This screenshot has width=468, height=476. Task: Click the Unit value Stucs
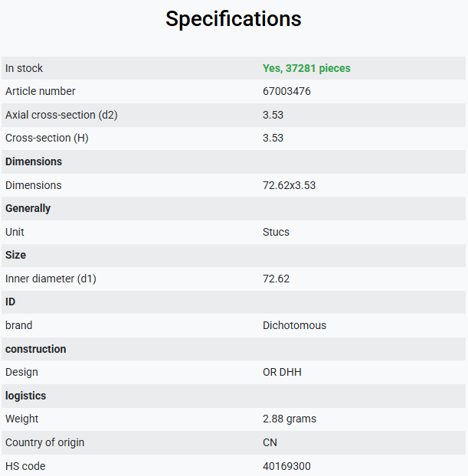276,232
